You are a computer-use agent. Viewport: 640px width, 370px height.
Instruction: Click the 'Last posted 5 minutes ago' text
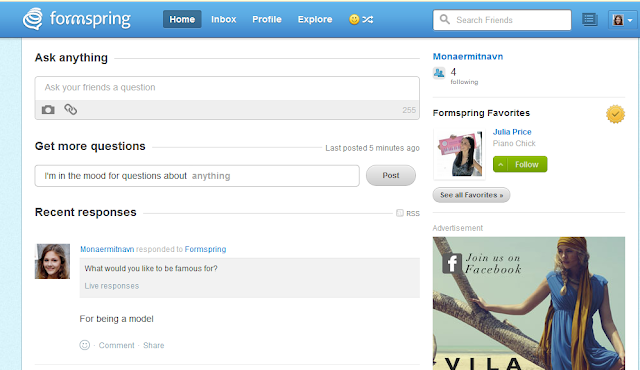click(372, 148)
